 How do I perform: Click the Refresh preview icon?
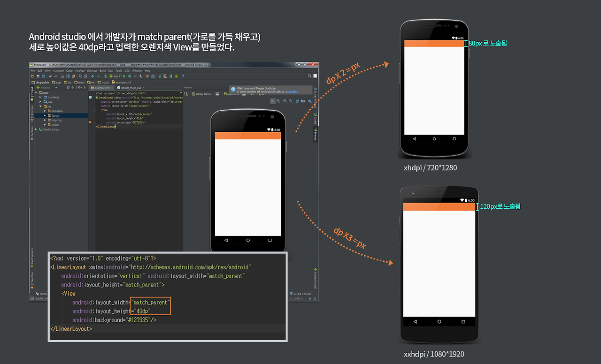297,101
